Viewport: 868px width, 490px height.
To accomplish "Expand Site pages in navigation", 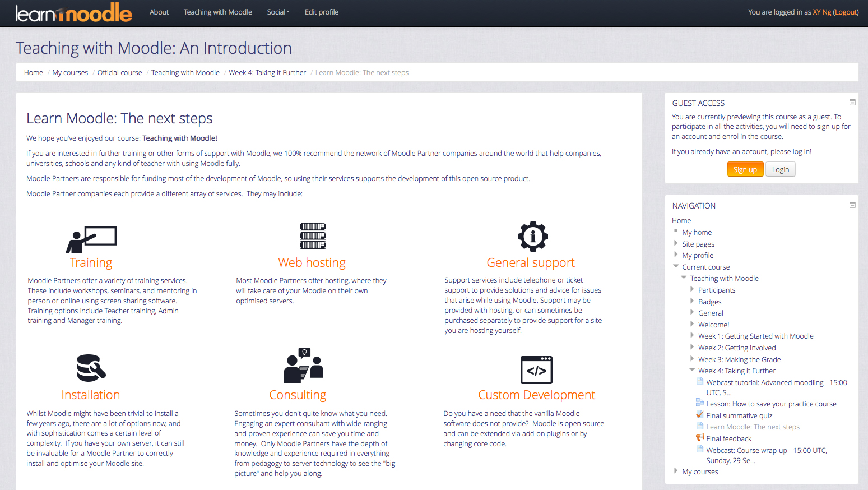I will click(x=676, y=243).
